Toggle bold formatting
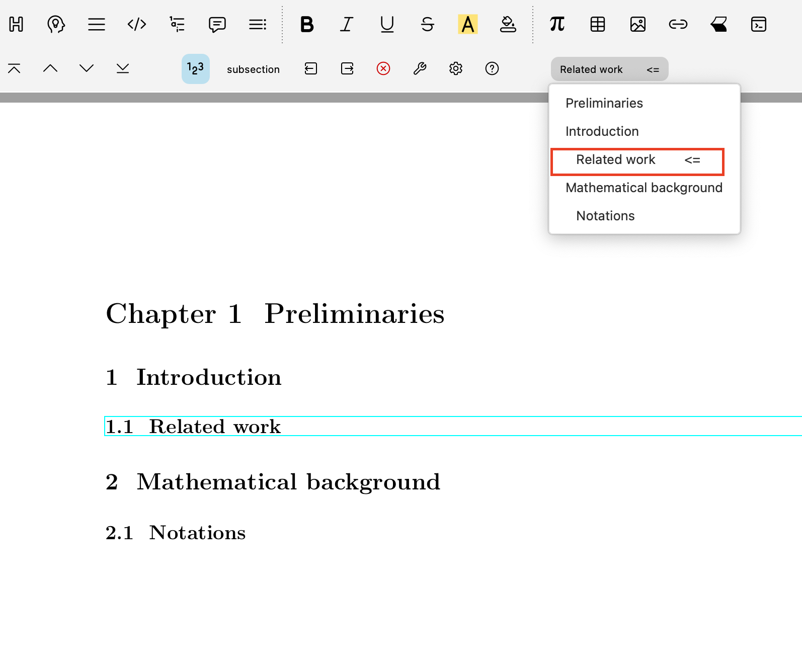Screen dimensions: 802x672 (x=307, y=24)
